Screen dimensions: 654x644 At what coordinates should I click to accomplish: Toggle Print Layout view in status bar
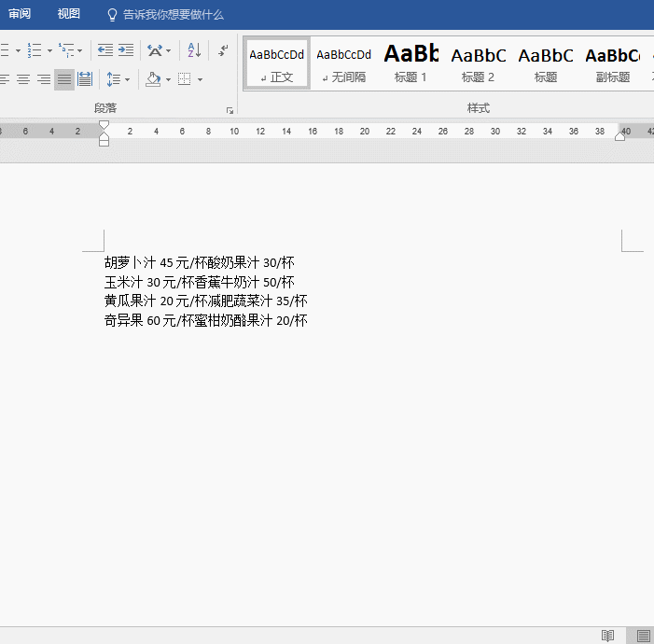[643, 636]
